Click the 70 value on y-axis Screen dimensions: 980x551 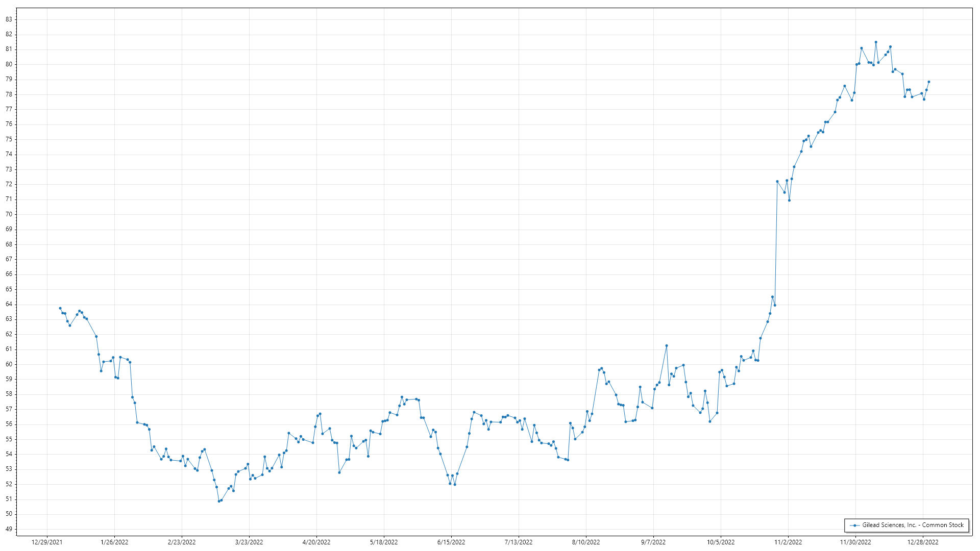click(x=9, y=214)
